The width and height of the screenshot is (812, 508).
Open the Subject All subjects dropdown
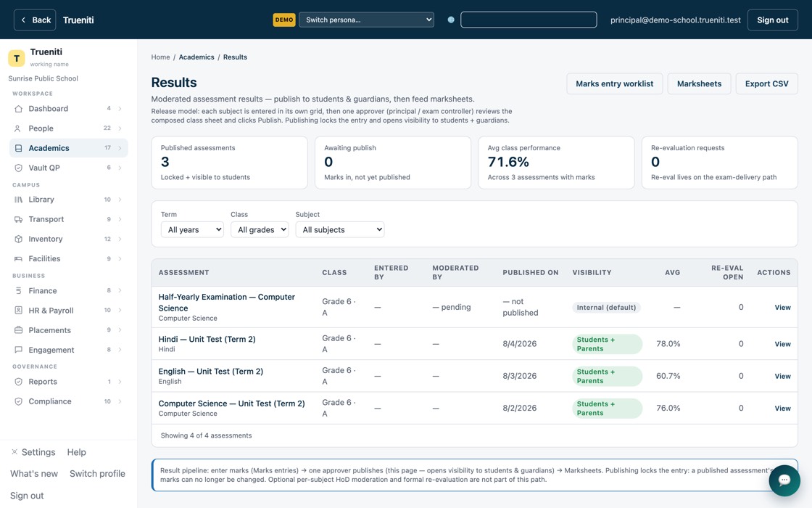340,229
